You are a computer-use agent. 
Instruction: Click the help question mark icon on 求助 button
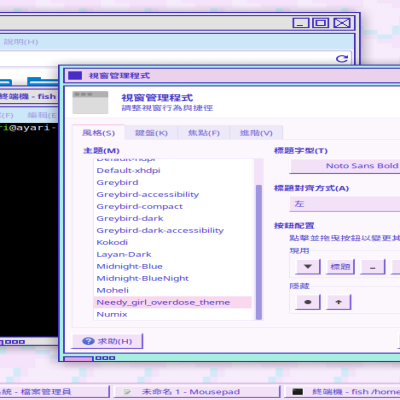click(88, 341)
